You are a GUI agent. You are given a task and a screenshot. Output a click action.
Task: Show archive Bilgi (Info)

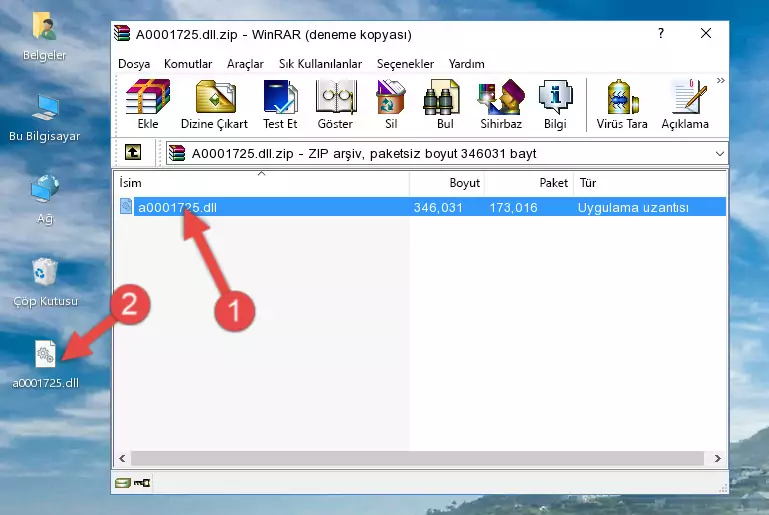click(555, 104)
